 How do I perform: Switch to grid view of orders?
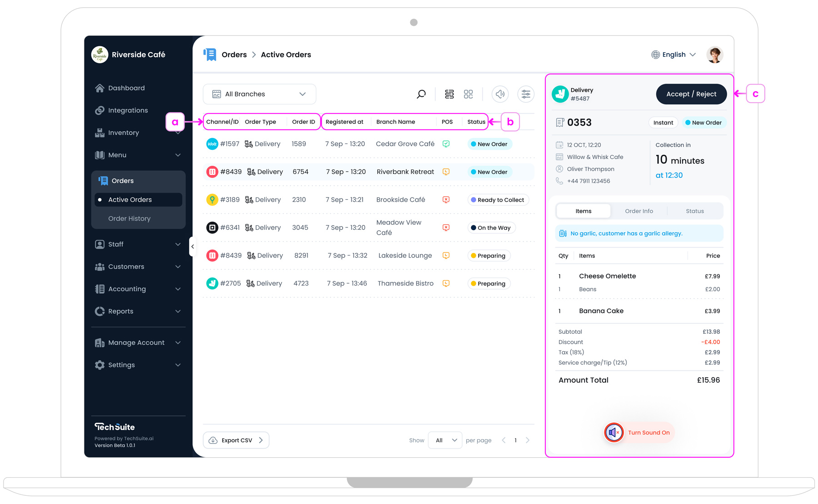coord(469,94)
